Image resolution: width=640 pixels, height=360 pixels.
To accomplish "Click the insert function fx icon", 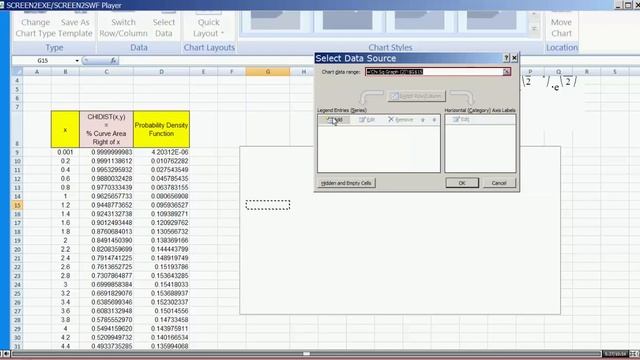I will 113,60.
